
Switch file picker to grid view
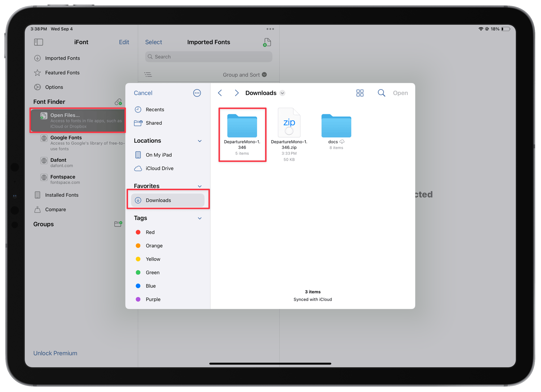tap(360, 93)
